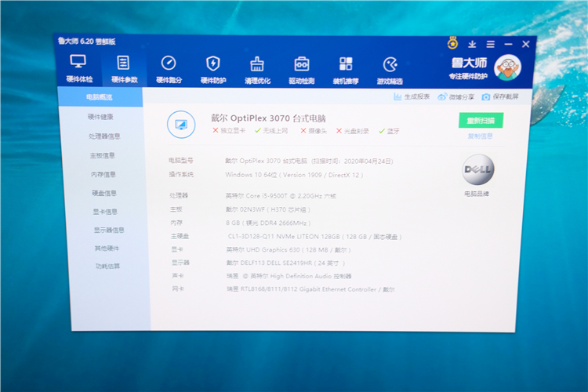Click the Core i5-9500T processor value
This screenshot has height=392, width=588.
281,196
